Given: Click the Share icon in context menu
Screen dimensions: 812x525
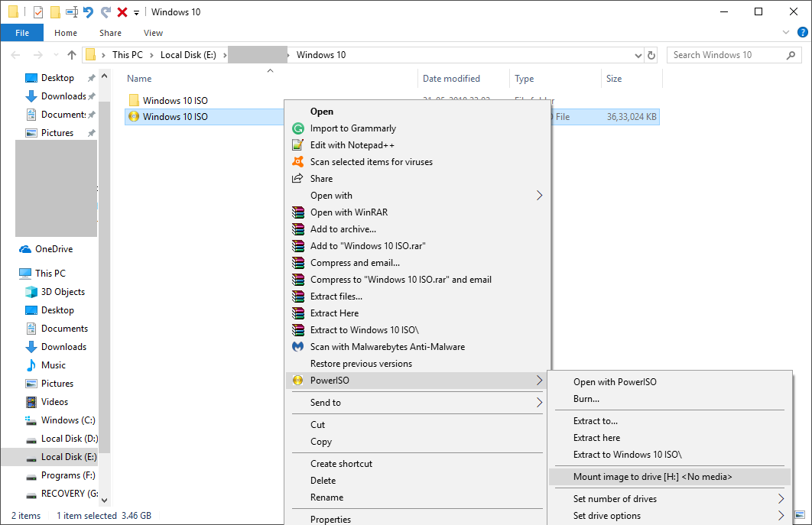Looking at the screenshot, I should click(x=298, y=179).
